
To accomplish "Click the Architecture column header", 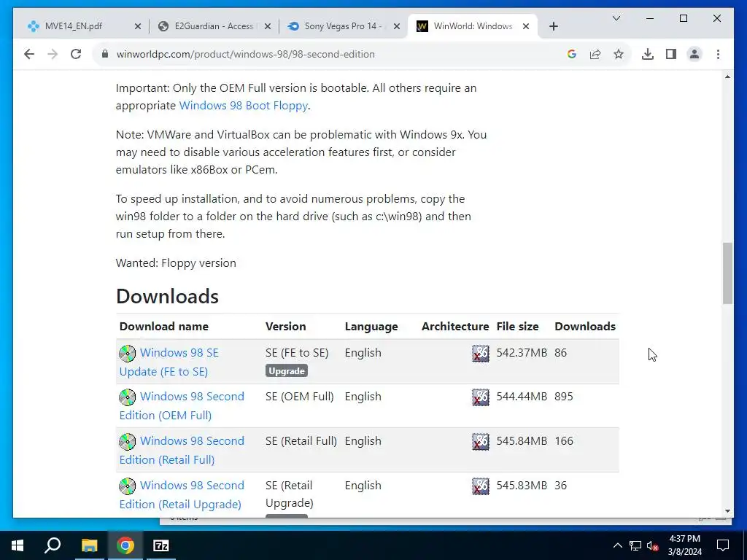I will click(455, 327).
